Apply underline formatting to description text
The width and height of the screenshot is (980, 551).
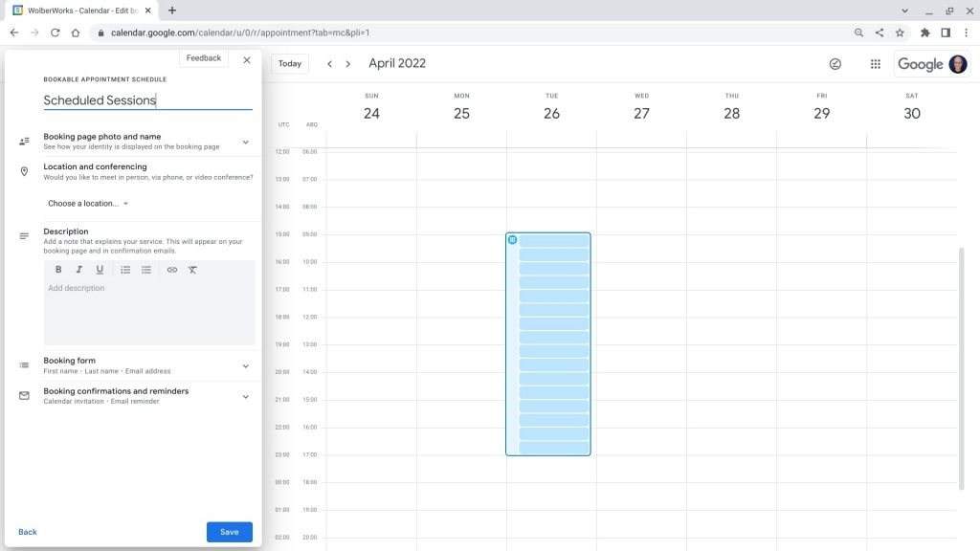100,270
